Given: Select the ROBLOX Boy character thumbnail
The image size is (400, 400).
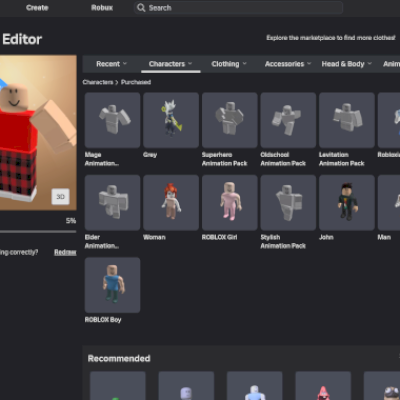Looking at the screenshot, I should click(112, 285).
